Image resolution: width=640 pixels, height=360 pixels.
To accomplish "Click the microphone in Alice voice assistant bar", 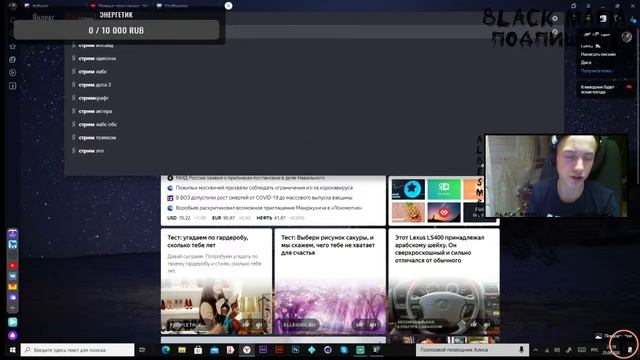I will coord(521,350).
